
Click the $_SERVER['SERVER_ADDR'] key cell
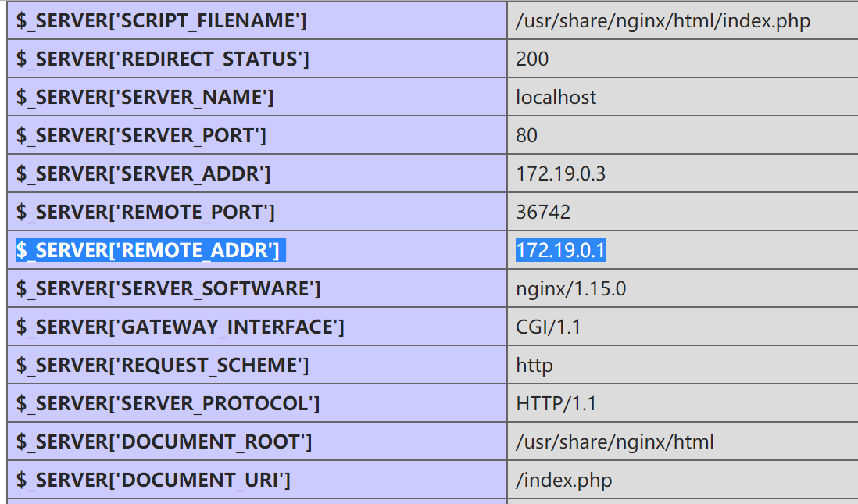[257, 173]
